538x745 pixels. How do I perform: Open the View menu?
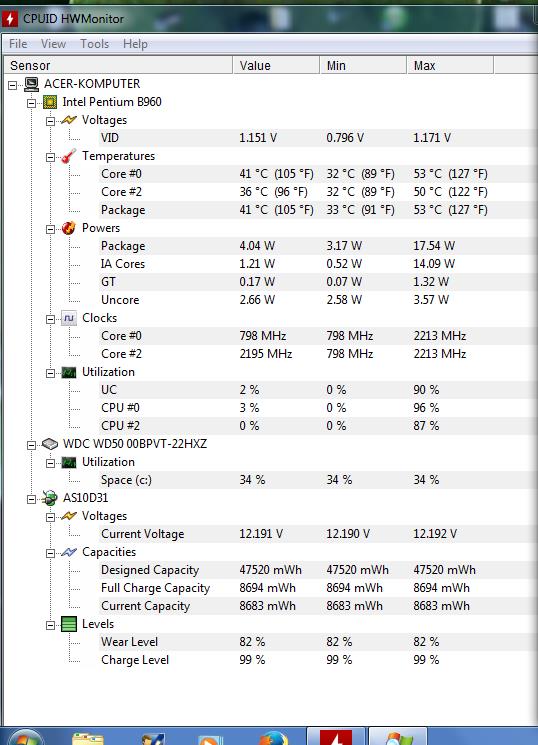pos(53,44)
